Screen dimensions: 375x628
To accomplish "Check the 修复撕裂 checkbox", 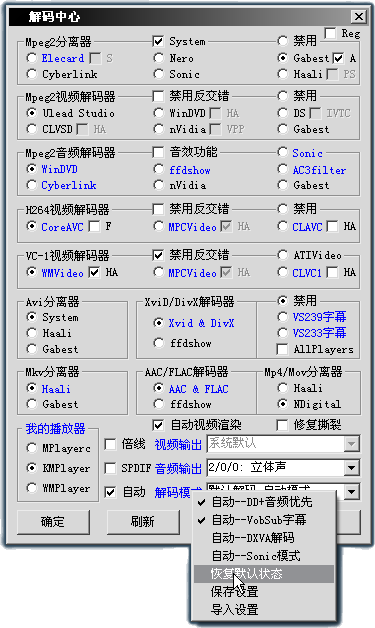I will pyautogui.click(x=282, y=425).
